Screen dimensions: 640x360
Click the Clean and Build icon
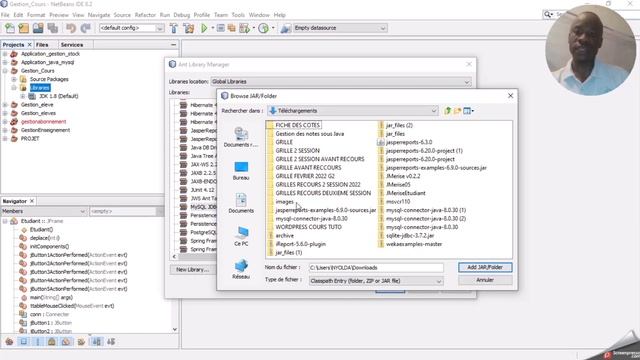point(189,28)
